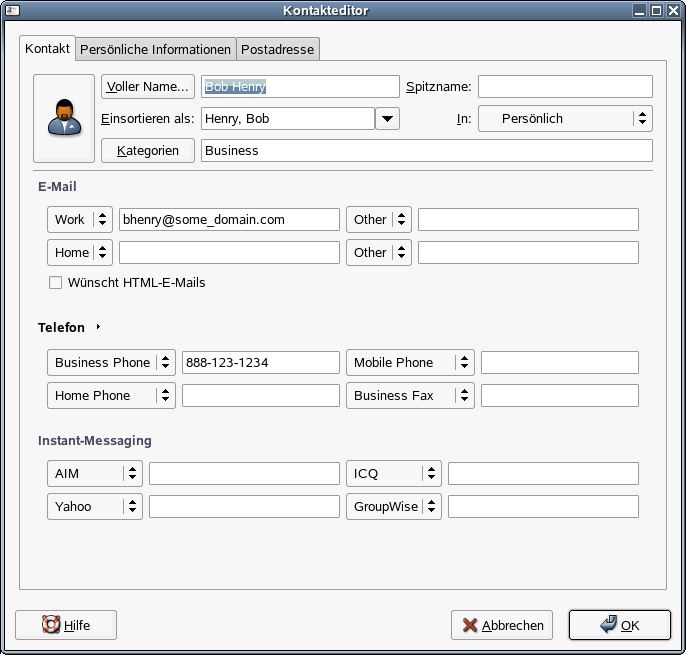Switch to the Kontakt tab
This screenshot has width=686, height=655.
point(47,49)
